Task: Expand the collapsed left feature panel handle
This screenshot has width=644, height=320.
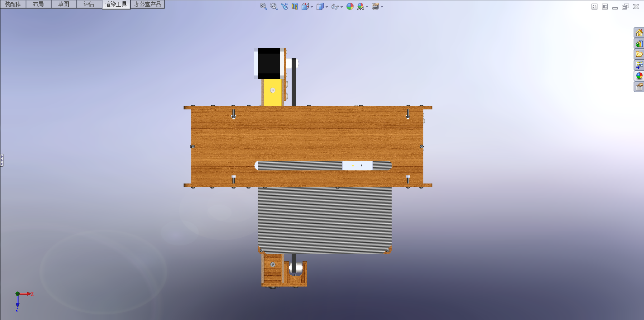Action: pos(2,160)
